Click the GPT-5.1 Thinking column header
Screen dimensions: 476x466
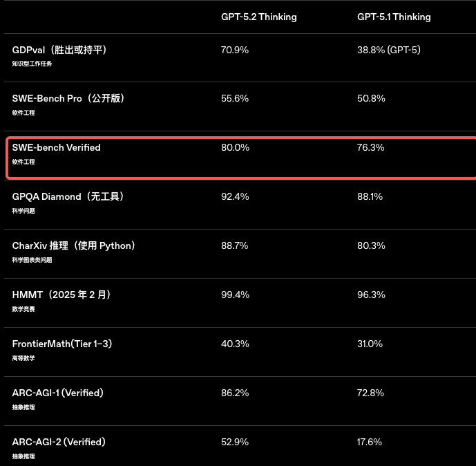tap(394, 17)
